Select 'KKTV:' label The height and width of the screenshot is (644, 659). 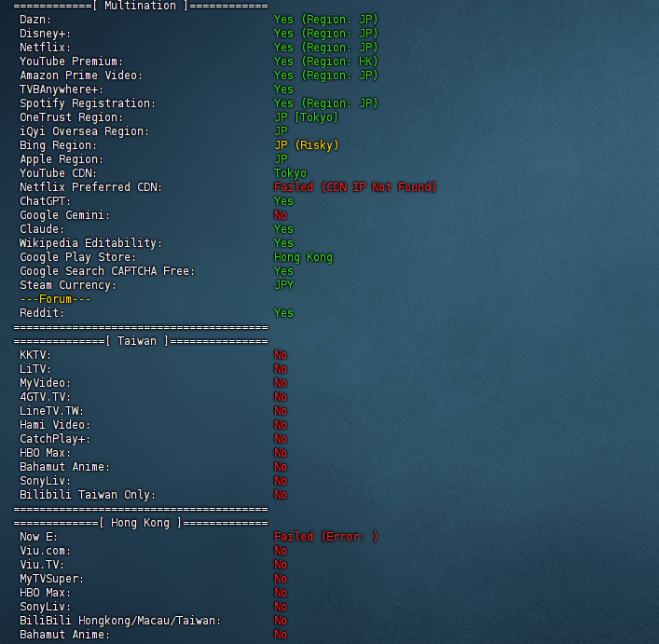tap(35, 355)
